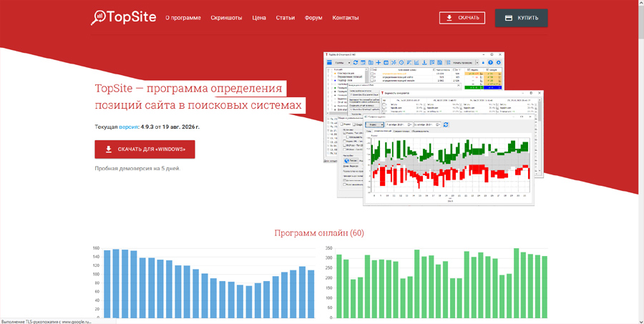644x324 pixels.
Task: Visit the «Форум» link in navigation
Action: coord(313,18)
